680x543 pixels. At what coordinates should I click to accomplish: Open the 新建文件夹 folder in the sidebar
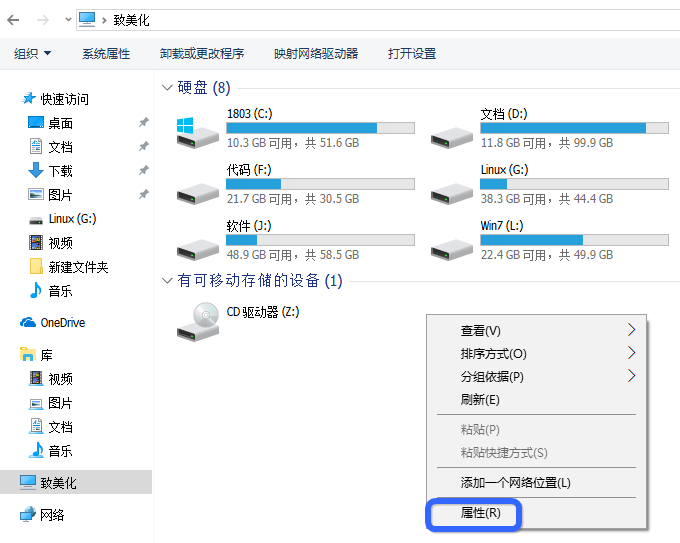tap(78, 267)
